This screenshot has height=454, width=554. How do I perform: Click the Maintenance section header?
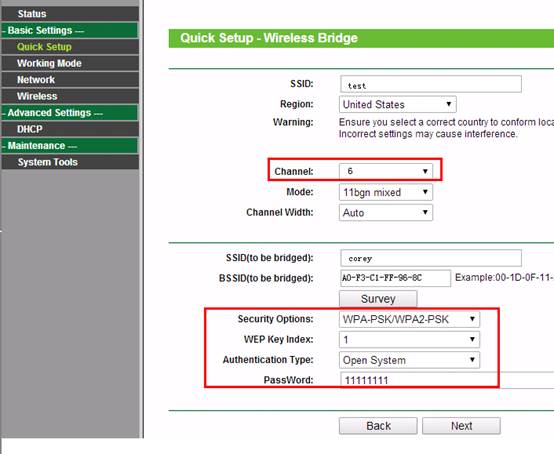tap(70, 146)
